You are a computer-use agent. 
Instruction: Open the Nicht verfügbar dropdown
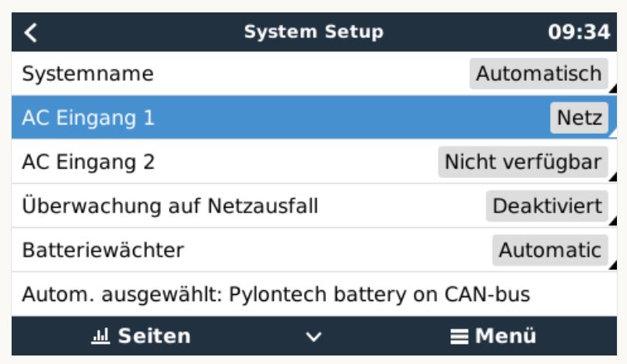click(523, 162)
